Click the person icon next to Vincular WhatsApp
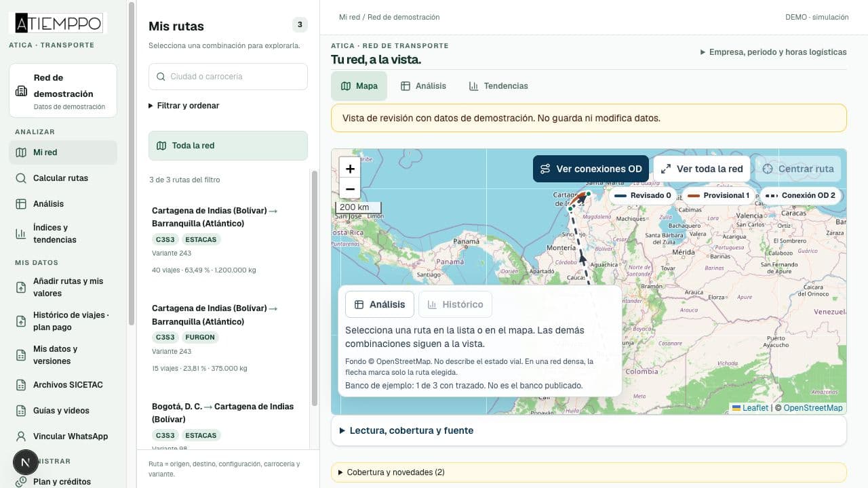 (21, 436)
